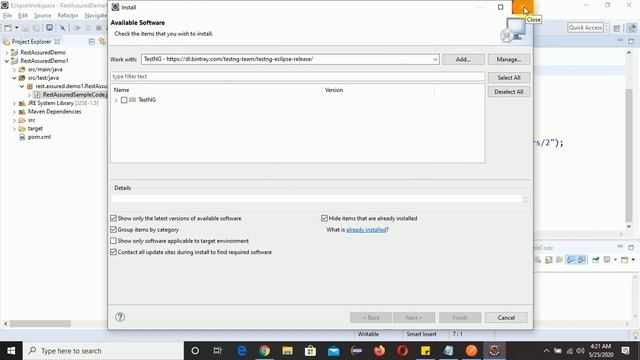Image resolution: width=640 pixels, height=360 pixels.
Task: Toggle Group items by category checkbox
Action: [x=113, y=230]
